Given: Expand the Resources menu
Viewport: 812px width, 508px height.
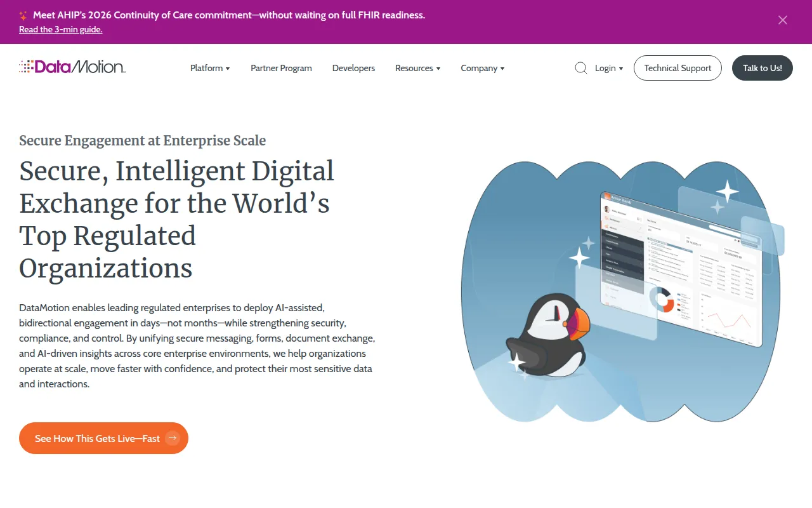Looking at the screenshot, I should (x=417, y=68).
